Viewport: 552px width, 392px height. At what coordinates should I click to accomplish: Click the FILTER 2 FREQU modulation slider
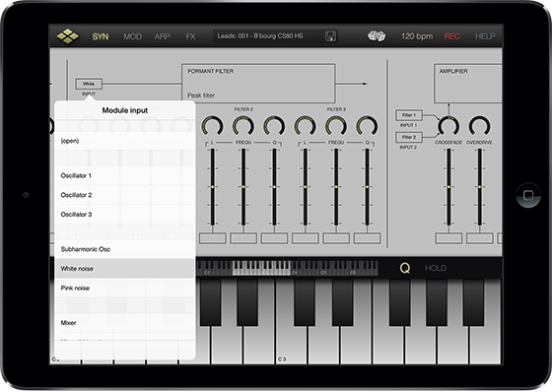[243, 187]
